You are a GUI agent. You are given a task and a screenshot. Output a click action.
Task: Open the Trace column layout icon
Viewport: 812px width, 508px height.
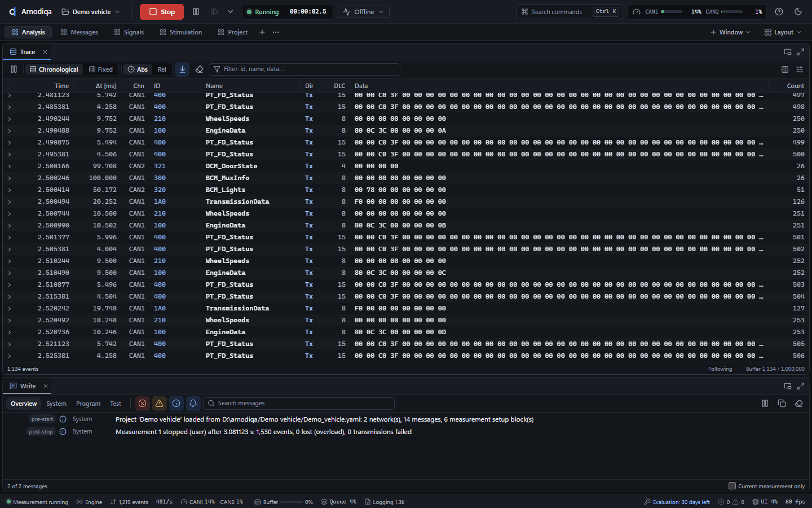tap(785, 69)
